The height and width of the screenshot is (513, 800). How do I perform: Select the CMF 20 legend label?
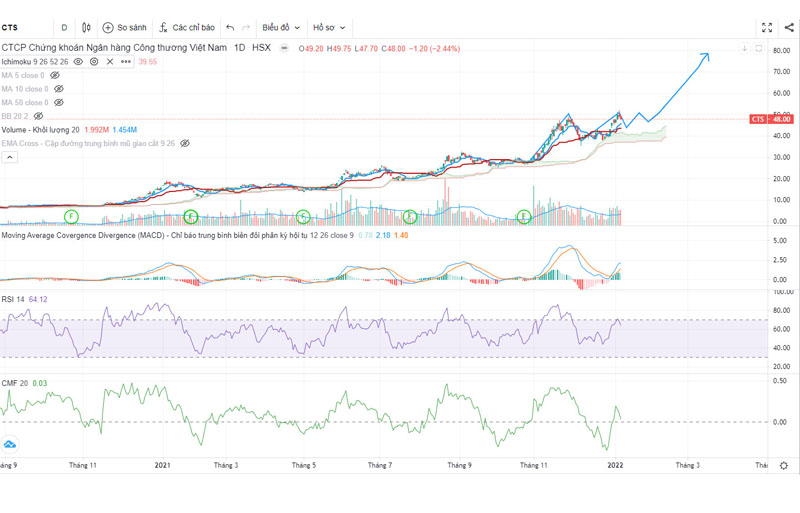pos(15,383)
